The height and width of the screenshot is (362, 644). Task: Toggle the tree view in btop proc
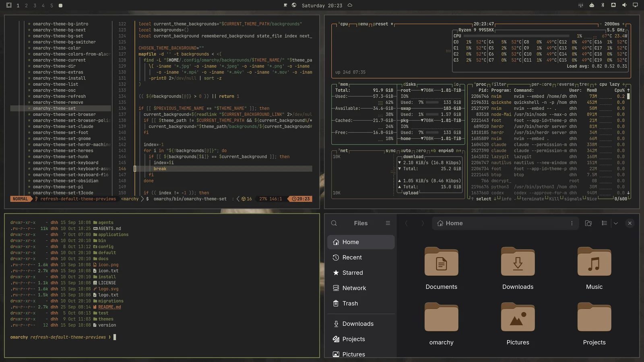point(584,84)
